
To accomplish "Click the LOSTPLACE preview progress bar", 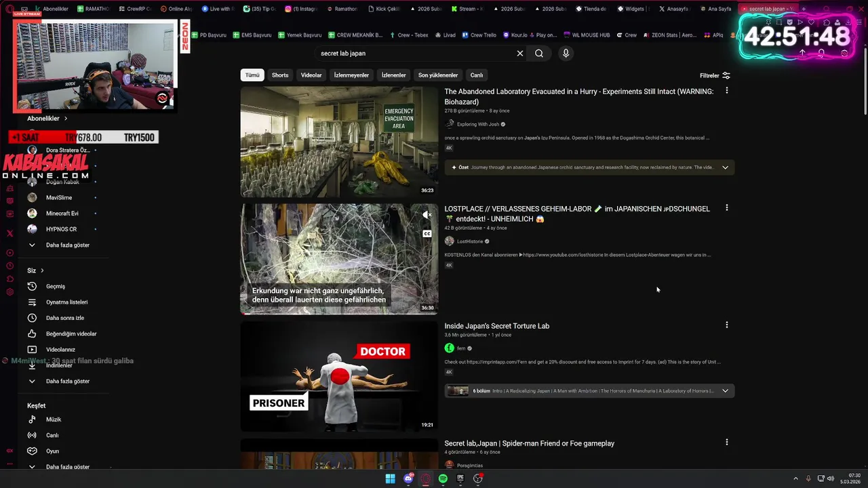I will (x=339, y=313).
